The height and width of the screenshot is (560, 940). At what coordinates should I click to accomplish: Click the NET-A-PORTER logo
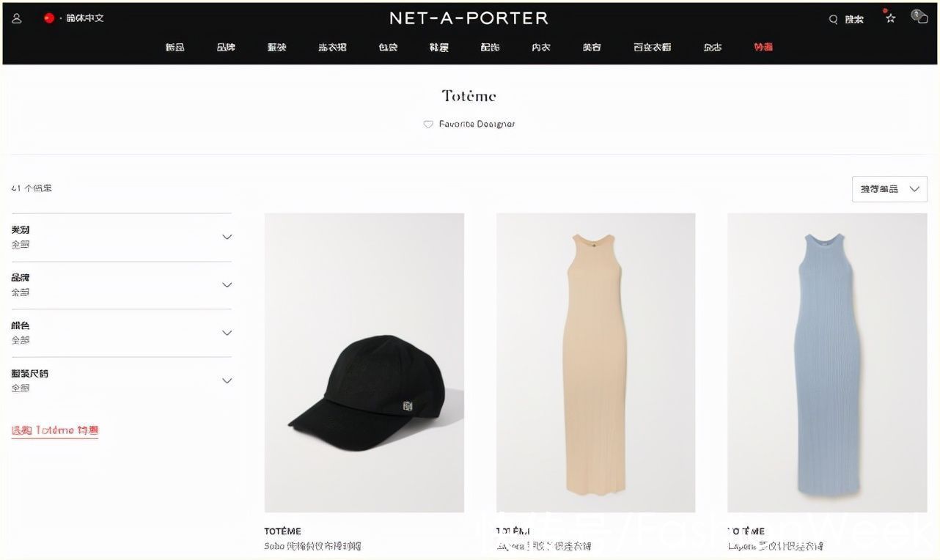[x=469, y=18]
